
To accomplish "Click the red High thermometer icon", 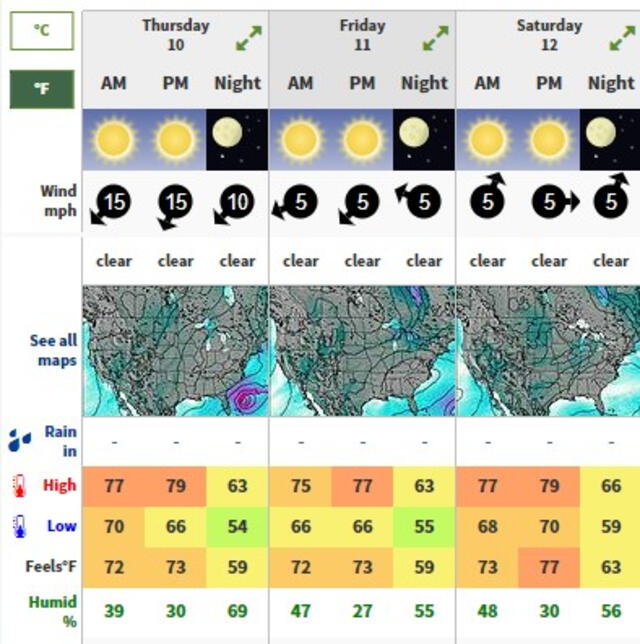I will point(19,486).
